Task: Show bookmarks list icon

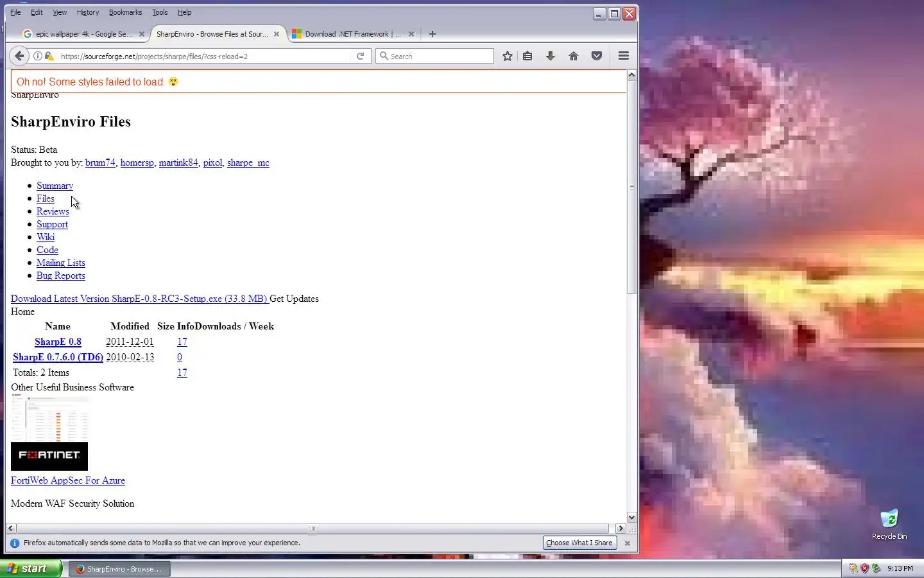Action: [x=527, y=56]
